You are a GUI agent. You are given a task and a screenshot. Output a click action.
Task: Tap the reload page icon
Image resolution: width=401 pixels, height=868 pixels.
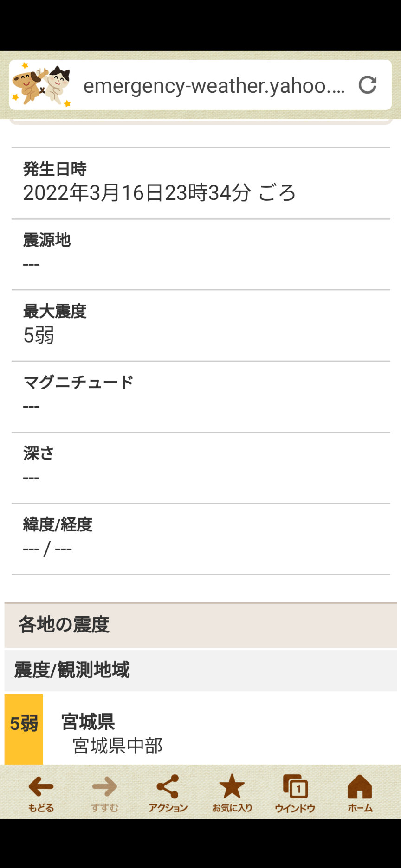tap(368, 85)
